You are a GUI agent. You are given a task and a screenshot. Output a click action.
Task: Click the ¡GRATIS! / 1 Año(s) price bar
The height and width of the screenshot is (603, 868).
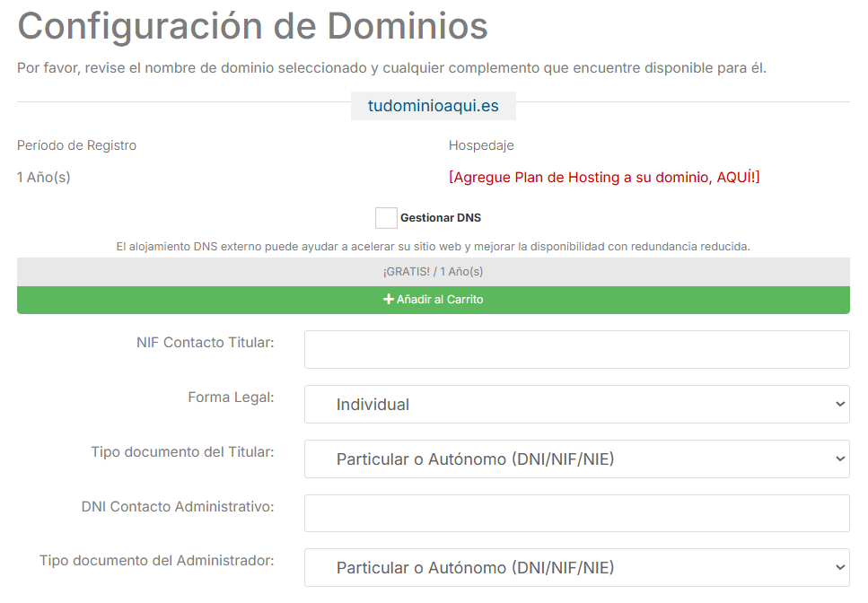[x=433, y=271]
